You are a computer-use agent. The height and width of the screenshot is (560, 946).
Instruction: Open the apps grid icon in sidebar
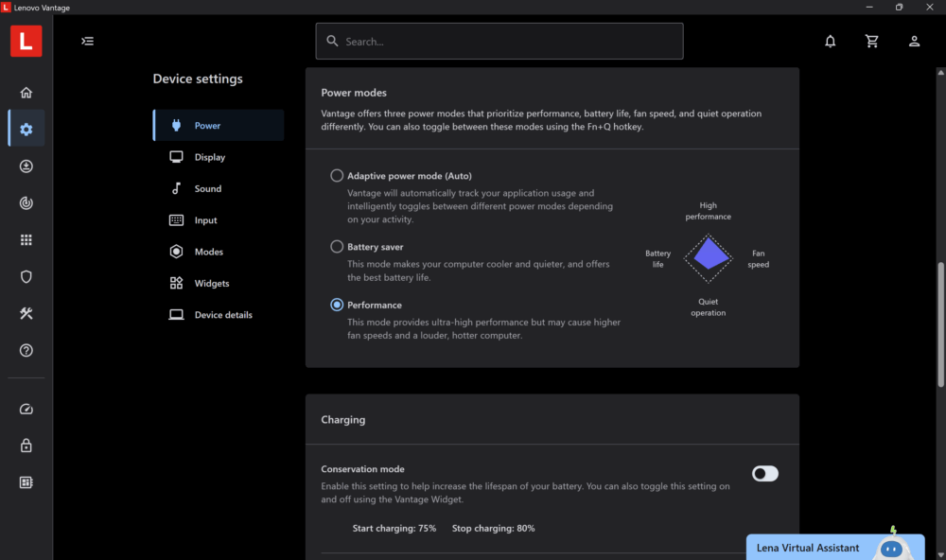tap(26, 239)
